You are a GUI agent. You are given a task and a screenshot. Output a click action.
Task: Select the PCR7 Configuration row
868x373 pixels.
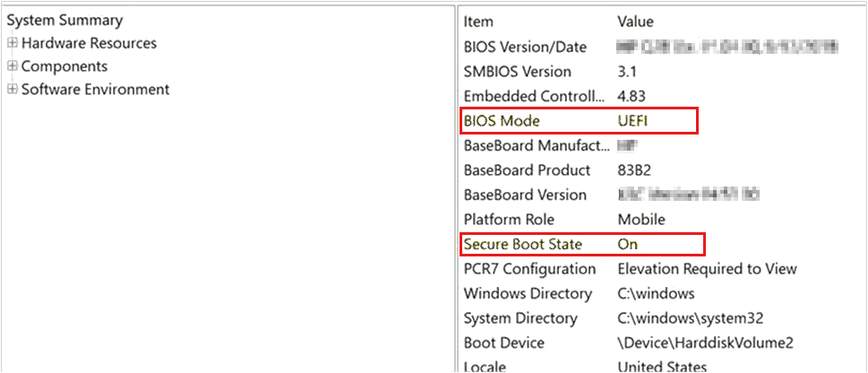(529, 269)
